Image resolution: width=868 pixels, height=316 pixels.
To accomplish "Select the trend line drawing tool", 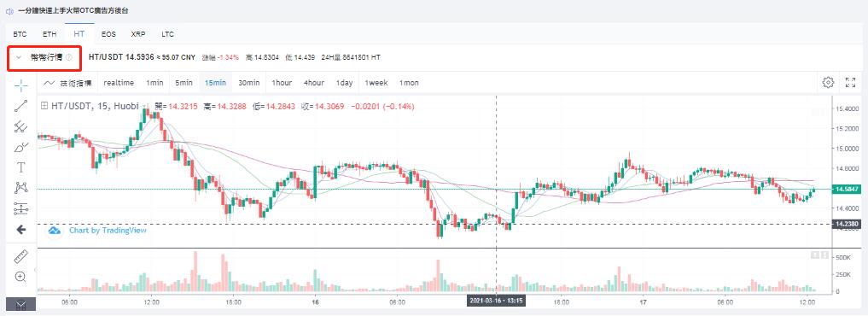I will click(21, 106).
